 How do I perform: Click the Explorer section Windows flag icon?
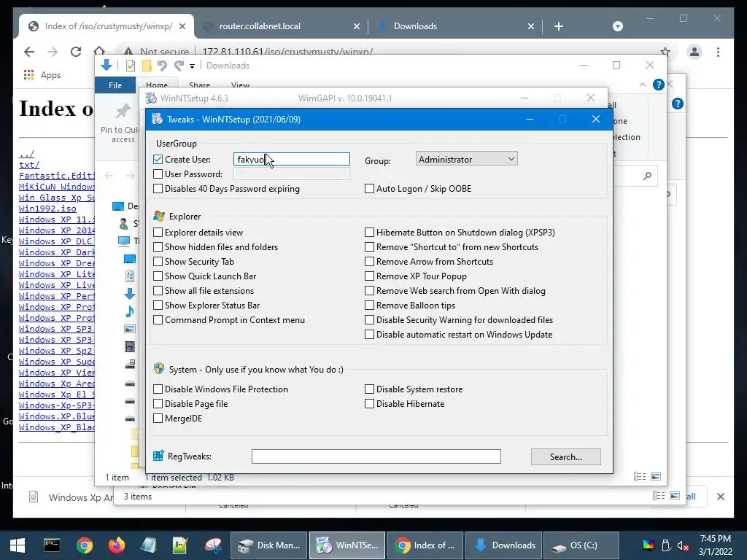click(159, 216)
